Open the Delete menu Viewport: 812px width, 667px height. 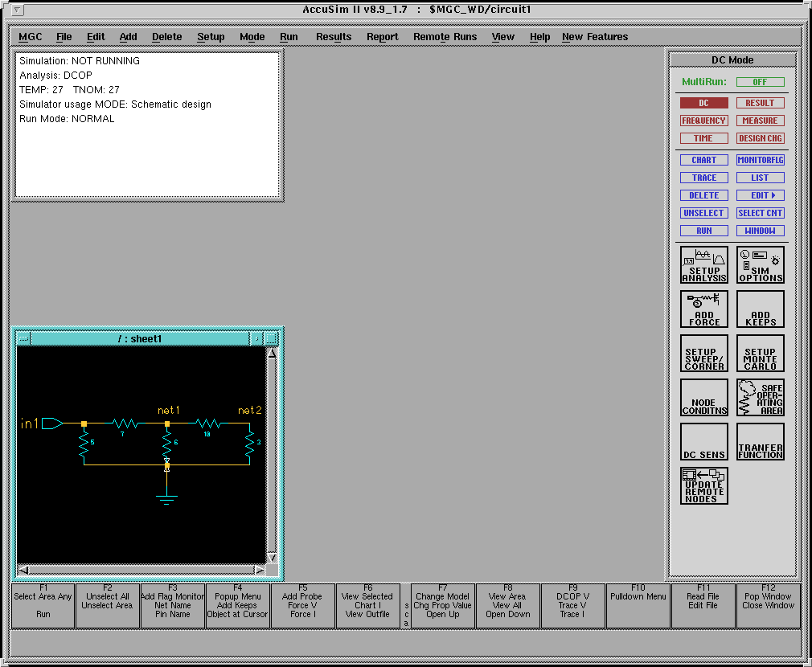tap(166, 37)
